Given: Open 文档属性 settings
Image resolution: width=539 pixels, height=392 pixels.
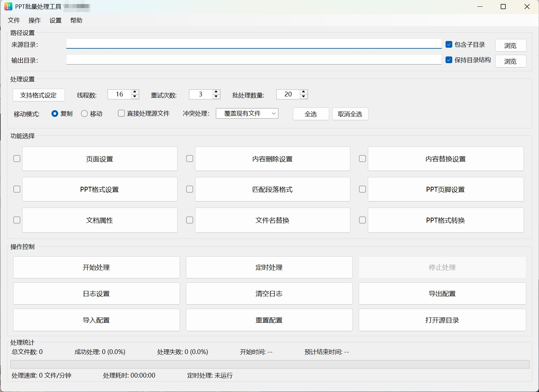Looking at the screenshot, I should click(100, 220).
